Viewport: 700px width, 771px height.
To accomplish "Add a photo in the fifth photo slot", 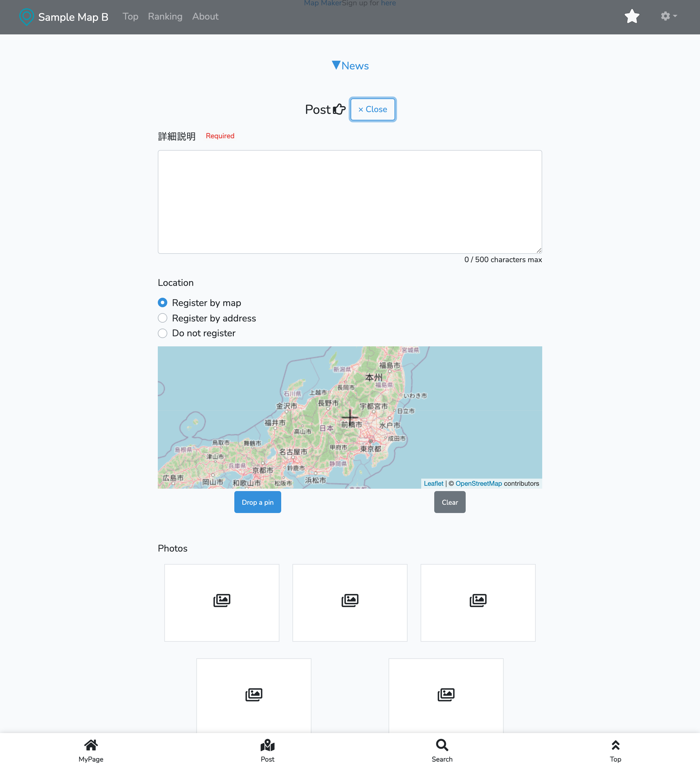I will 446,695.
